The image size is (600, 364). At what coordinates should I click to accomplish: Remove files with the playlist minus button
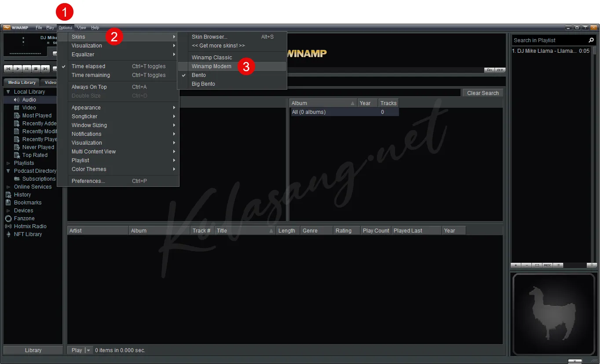pos(527,265)
